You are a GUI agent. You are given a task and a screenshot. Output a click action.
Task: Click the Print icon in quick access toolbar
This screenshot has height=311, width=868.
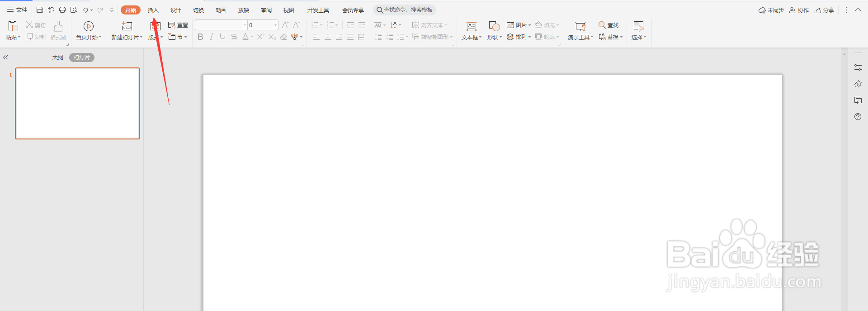coord(62,10)
